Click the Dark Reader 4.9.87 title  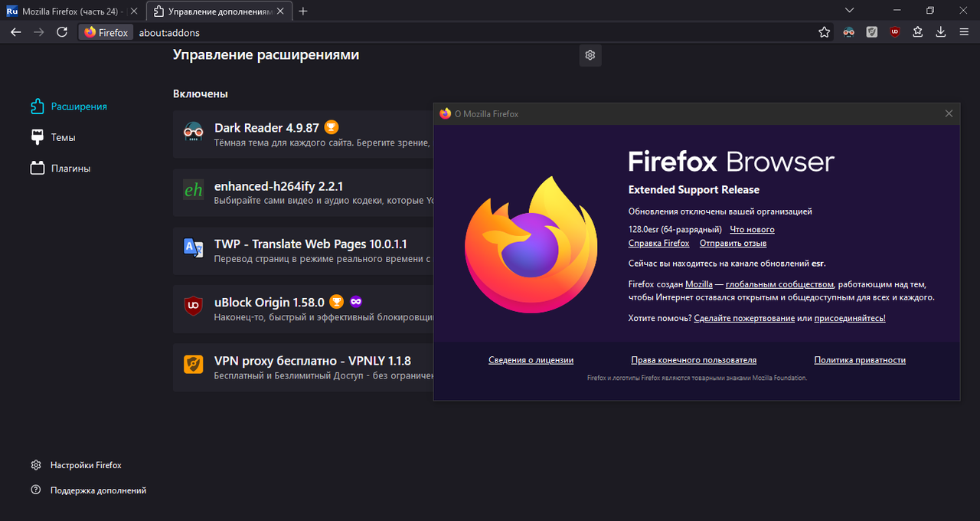266,127
